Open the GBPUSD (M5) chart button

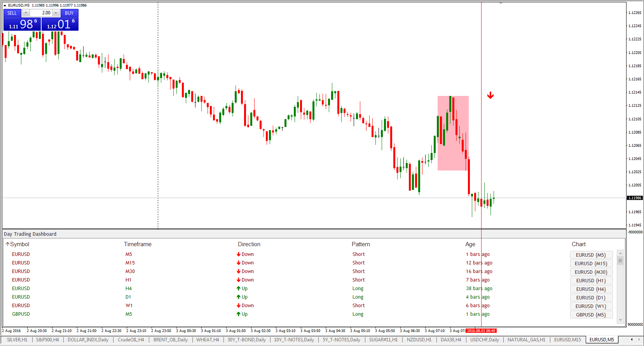(591, 315)
